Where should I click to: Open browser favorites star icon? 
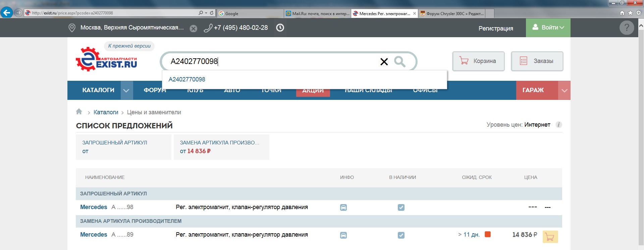point(630,13)
